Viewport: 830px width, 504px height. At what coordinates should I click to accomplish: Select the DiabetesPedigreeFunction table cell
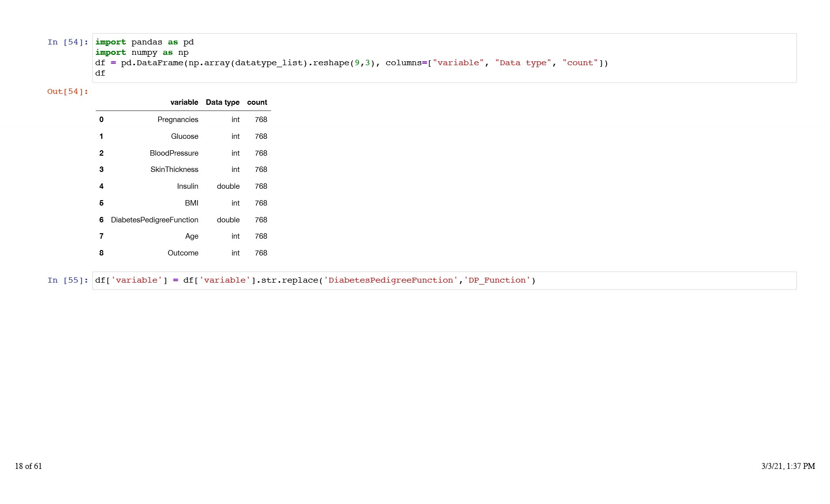(154, 220)
